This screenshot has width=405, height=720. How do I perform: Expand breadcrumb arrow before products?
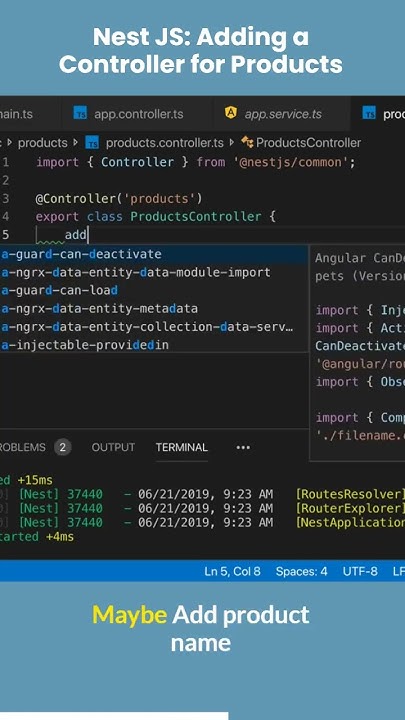click(11, 143)
